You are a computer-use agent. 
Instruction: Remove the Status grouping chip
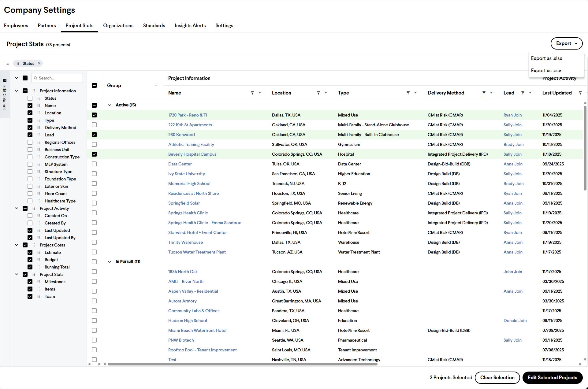tap(39, 63)
